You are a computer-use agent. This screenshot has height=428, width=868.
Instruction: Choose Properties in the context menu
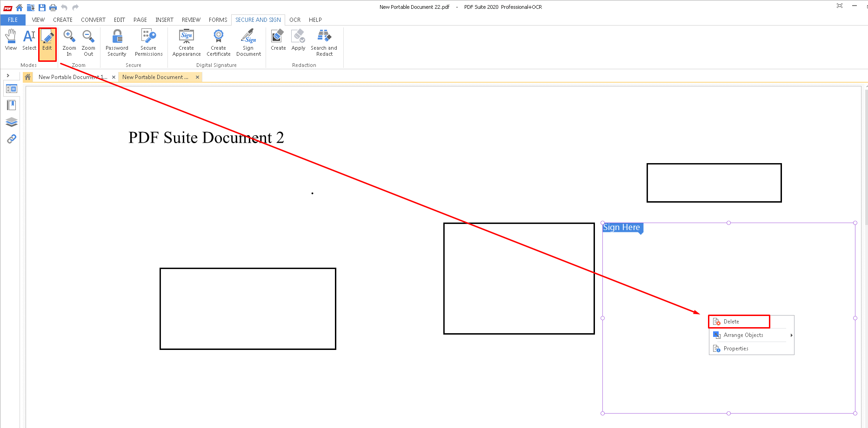point(751,349)
